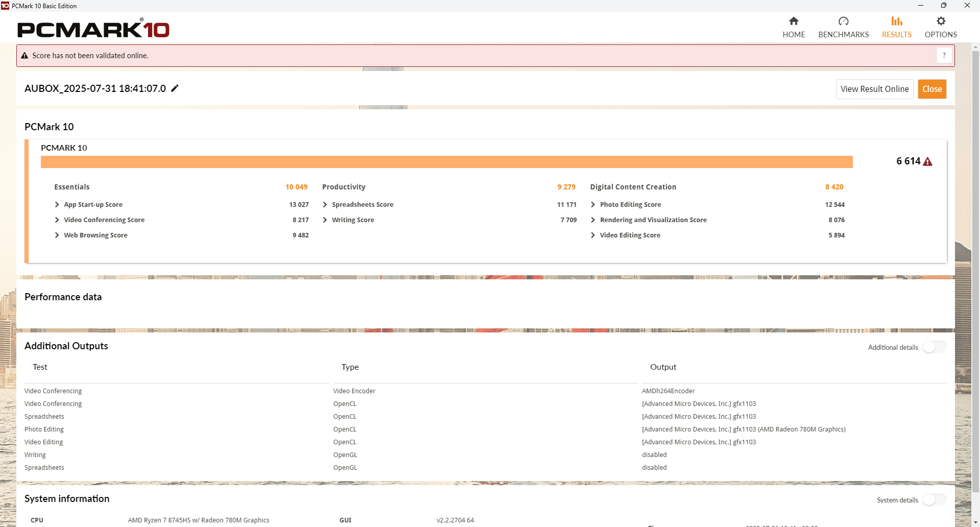This screenshot has height=527, width=980.
Task: Switch to the BENCHMARKS tab label
Action: (x=843, y=35)
